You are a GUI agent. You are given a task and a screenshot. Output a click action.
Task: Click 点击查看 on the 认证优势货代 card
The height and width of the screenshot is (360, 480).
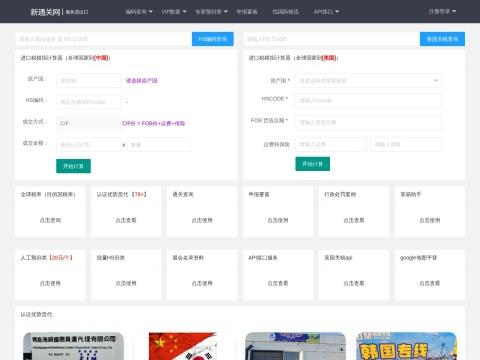tap(126, 220)
